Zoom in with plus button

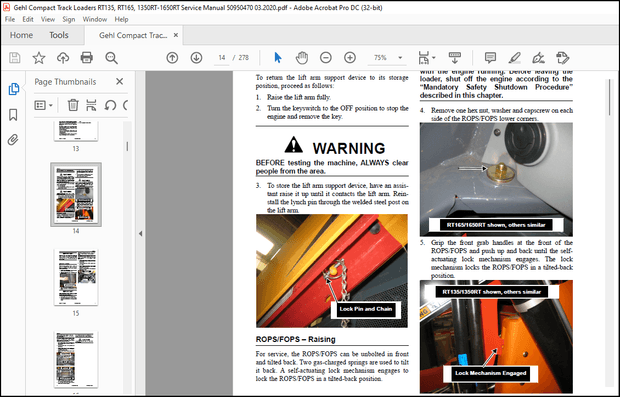(350, 58)
